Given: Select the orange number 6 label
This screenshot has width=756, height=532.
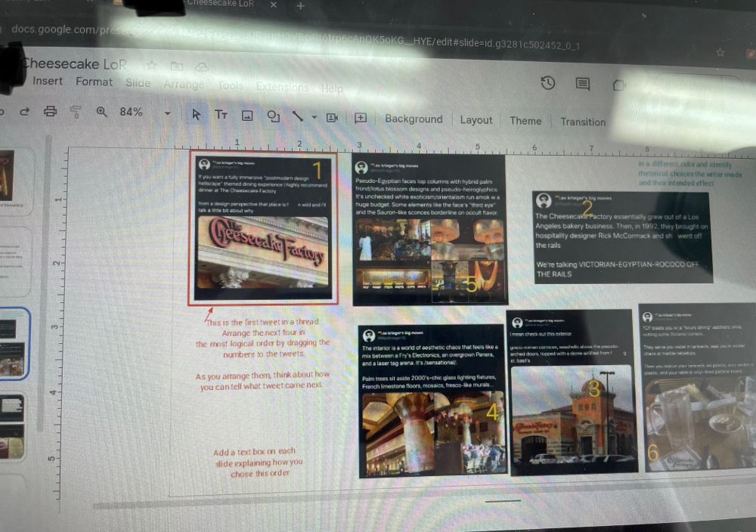Looking at the screenshot, I should coord(653,453).
